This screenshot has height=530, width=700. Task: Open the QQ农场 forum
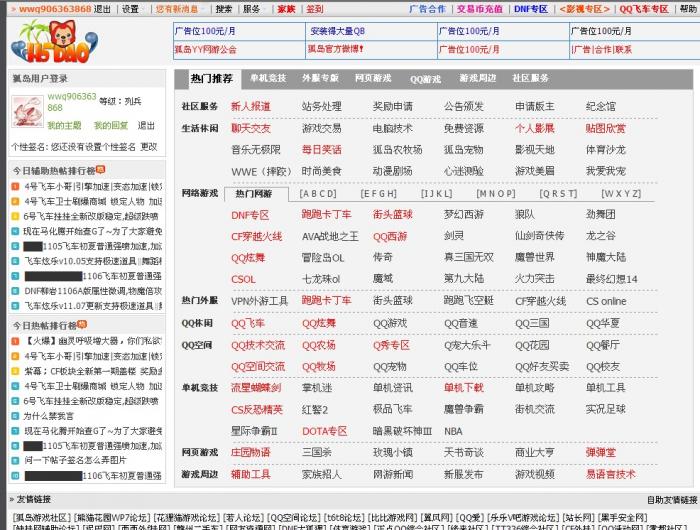[x=319, y=345]
